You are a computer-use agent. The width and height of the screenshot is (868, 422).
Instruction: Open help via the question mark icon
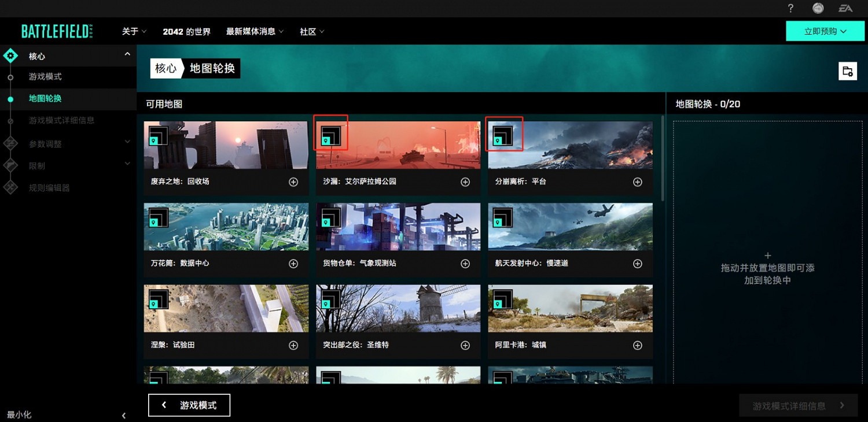click(790, 9)
